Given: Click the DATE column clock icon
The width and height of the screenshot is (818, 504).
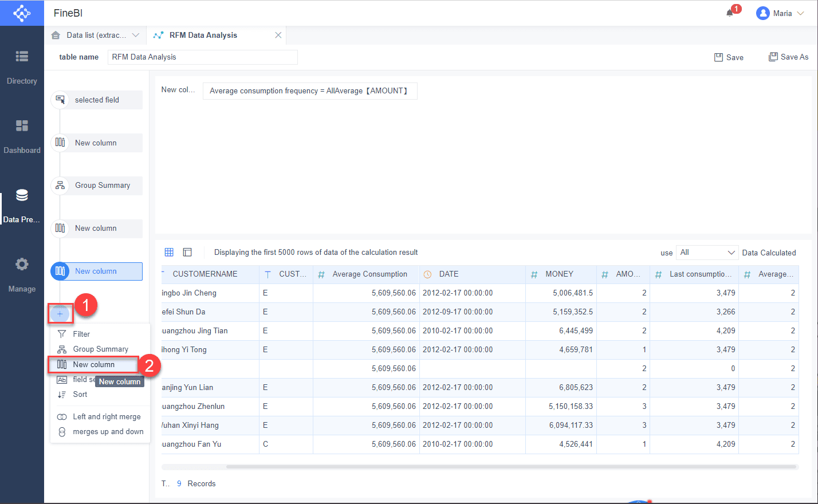Looking at the screenshot, I should click(x=427, y=274).
